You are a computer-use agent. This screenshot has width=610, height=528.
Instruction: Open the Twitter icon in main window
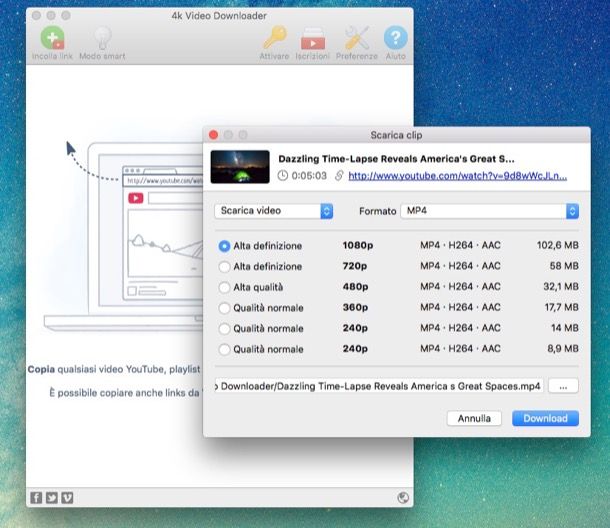tap(52, 497)
